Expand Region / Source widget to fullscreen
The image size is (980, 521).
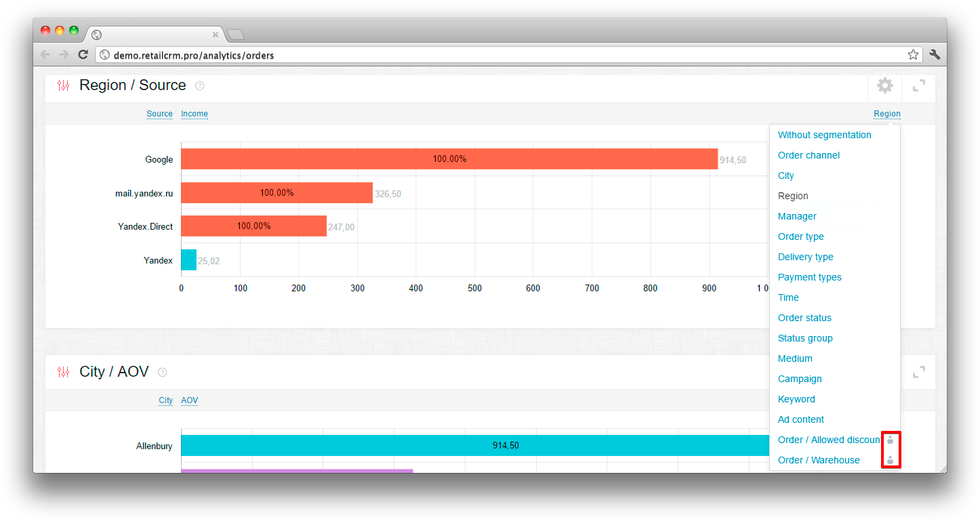click(x=918, y=85)
